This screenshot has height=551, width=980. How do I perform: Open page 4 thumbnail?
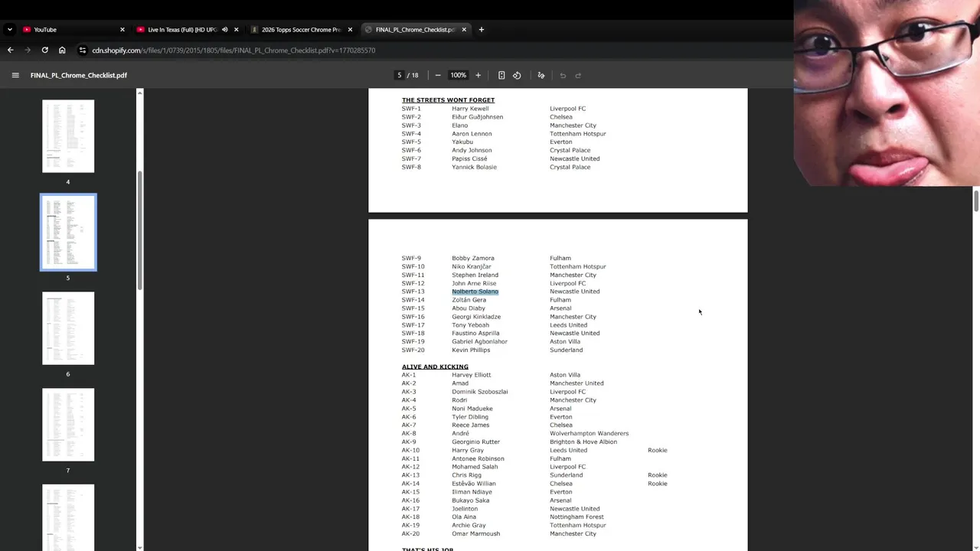(68, 136)
